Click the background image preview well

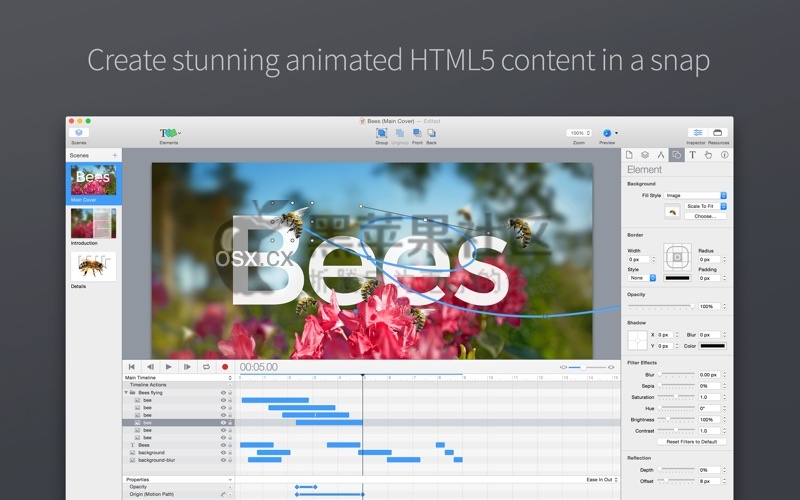672,211
